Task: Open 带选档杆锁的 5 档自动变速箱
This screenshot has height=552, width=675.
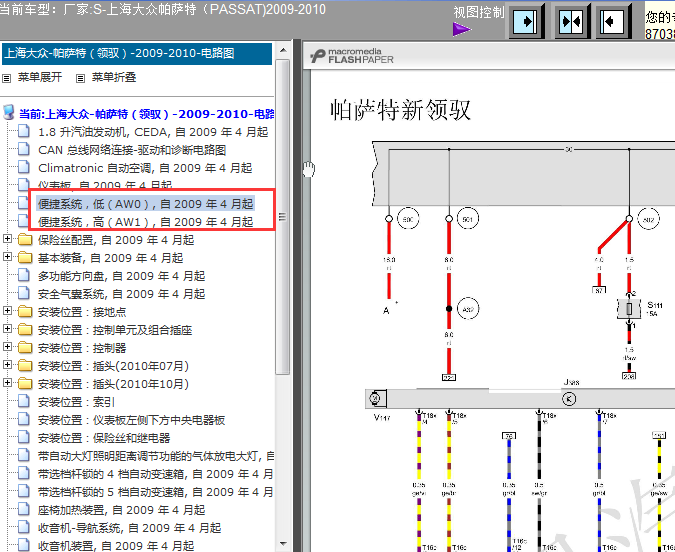Action: pos(155,492)
